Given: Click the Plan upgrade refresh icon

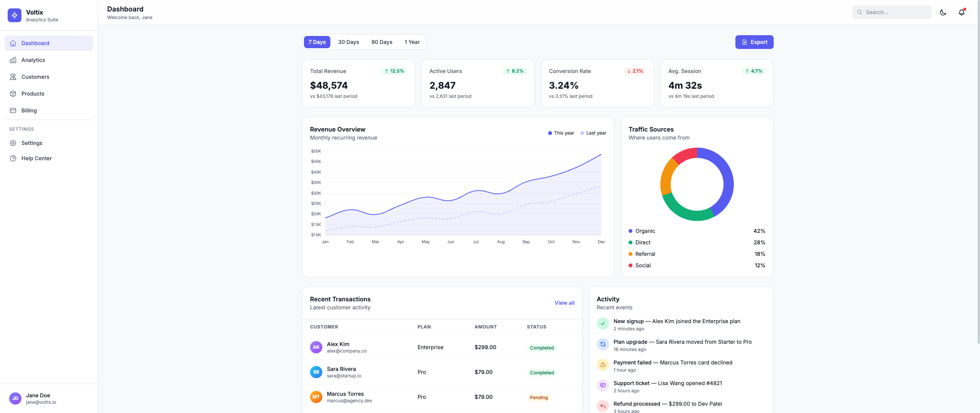Looking at the screenshot, I should 603,344.
